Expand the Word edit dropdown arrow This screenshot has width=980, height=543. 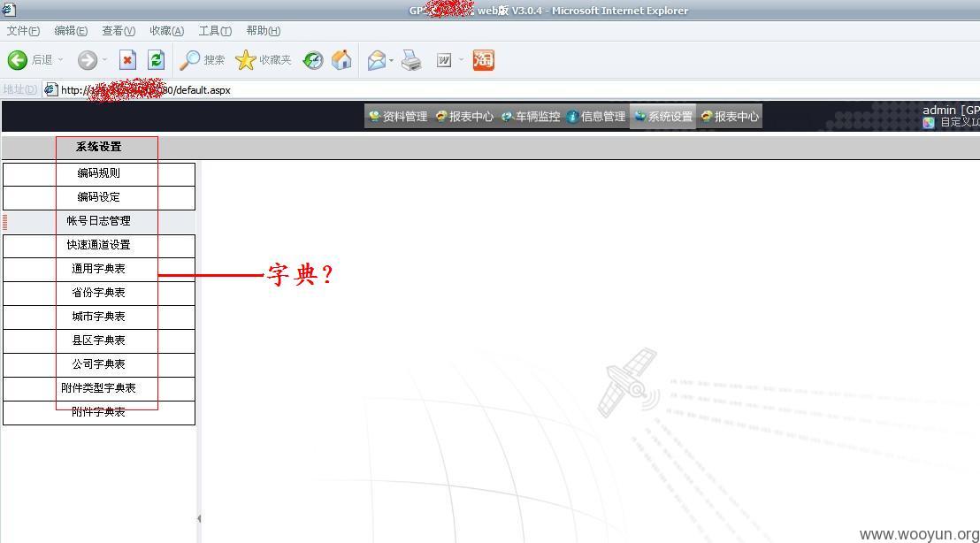(461, 60)
